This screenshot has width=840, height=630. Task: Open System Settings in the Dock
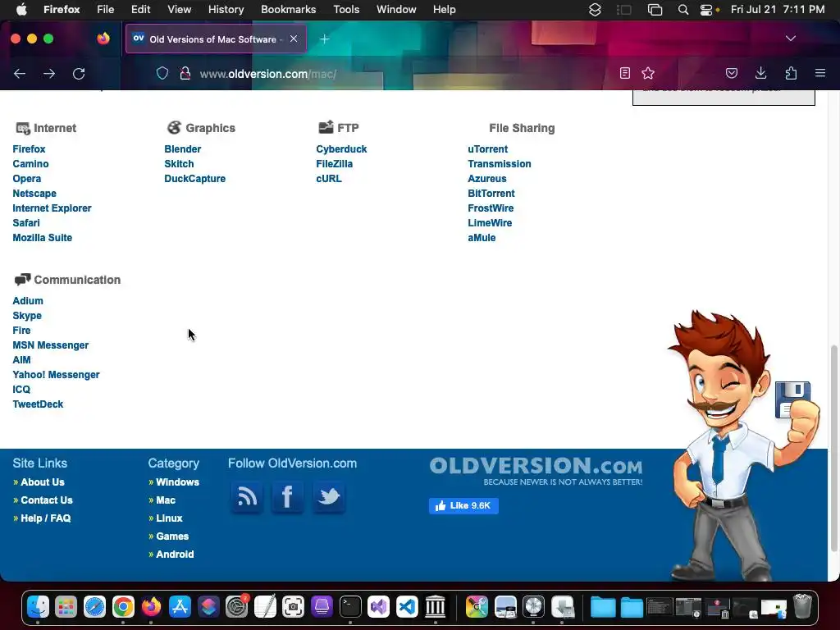coord(236,607)
